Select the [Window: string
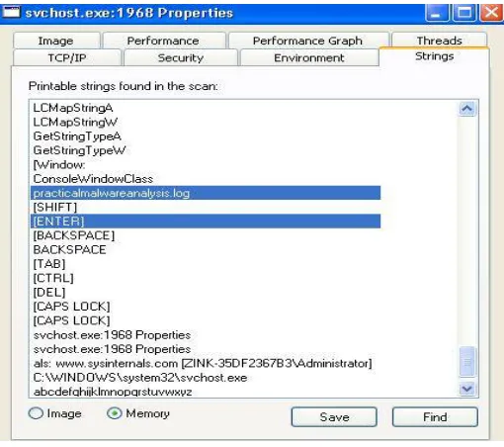The image size is (504, 447). [206, 164]
